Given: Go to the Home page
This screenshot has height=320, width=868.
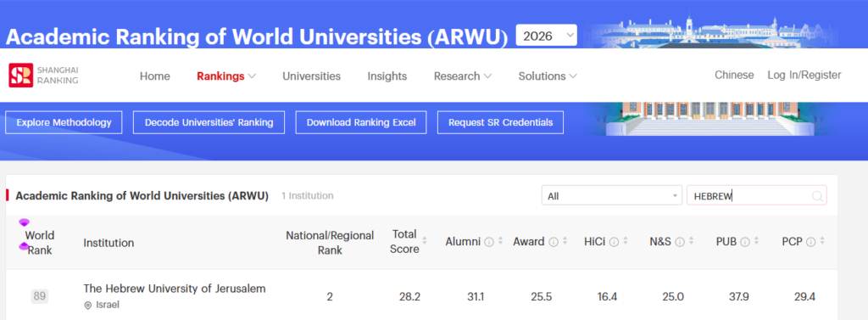Looking at the screenshot, I should coord(154,76).
